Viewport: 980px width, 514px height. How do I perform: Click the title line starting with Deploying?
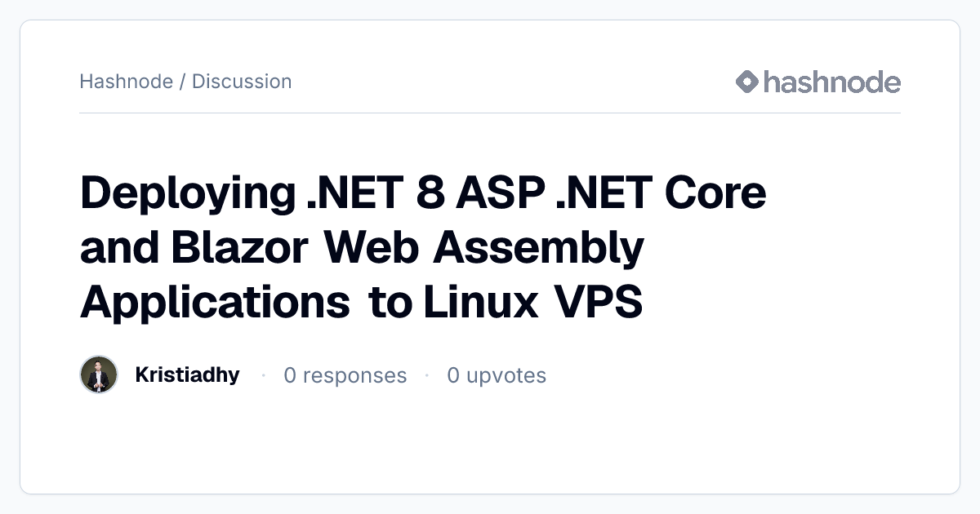click(x=423, y=193)
